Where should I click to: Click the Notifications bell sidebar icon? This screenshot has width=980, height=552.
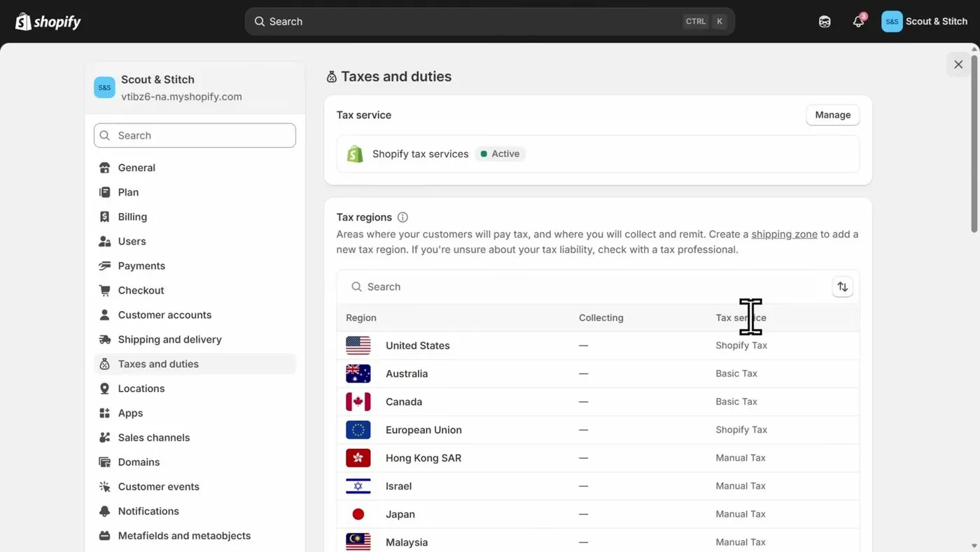coord(104,511)
